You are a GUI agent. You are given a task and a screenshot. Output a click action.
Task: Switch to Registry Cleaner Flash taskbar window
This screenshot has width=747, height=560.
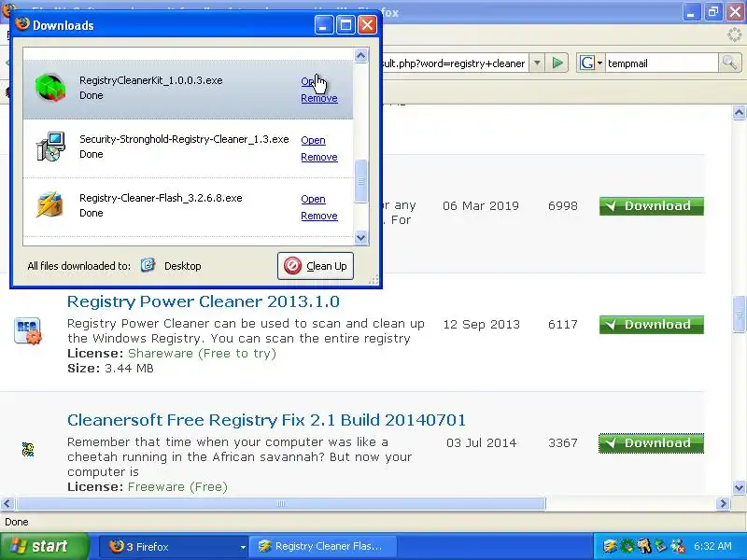click(x=325, y=547)
